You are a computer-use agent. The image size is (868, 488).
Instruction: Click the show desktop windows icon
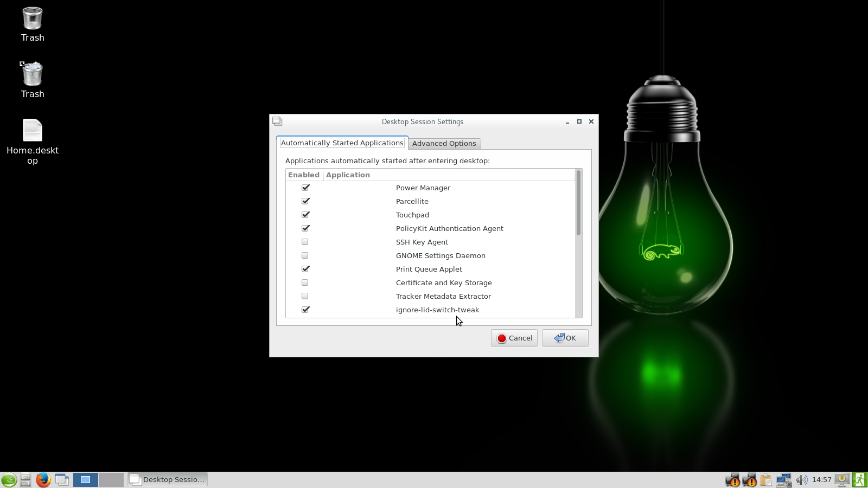62,480
